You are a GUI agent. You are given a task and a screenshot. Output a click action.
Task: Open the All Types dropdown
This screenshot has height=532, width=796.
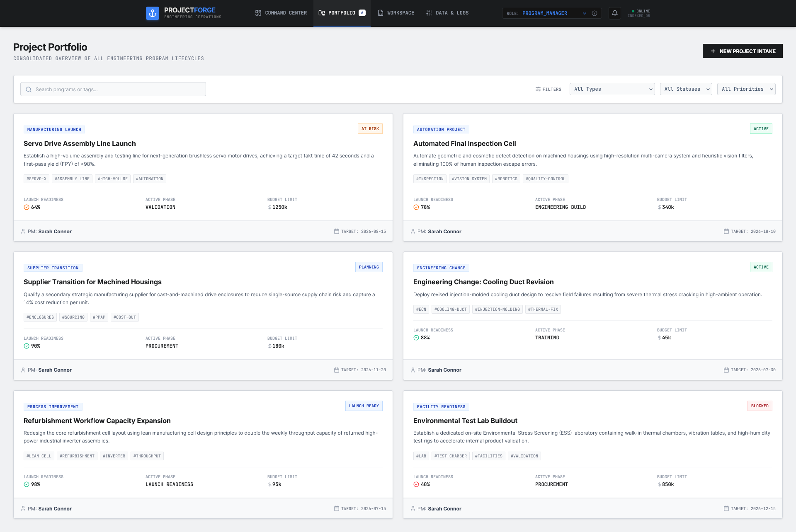point(612,89)
